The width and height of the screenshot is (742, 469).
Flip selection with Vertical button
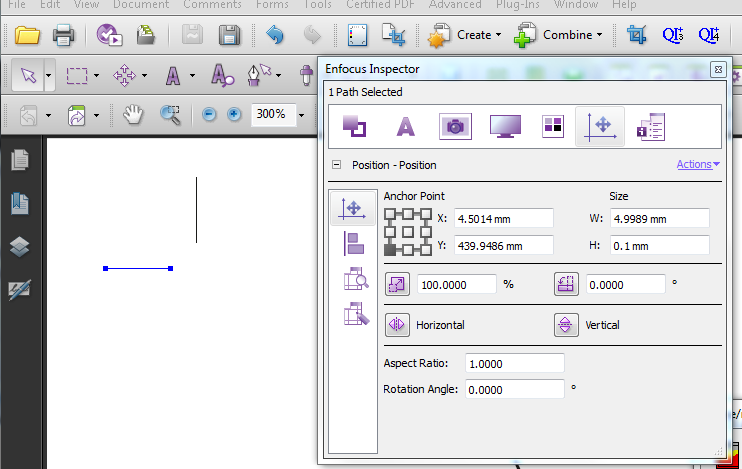pos(566,325)
